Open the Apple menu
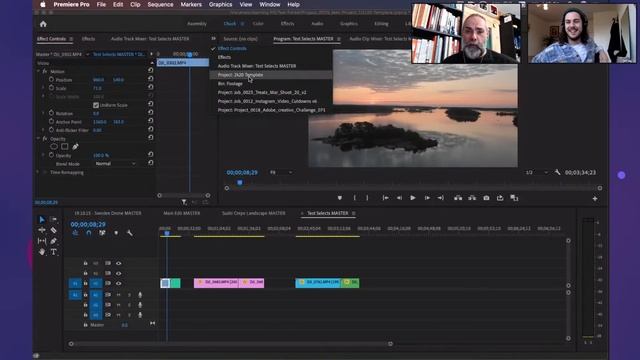The width and height of the screenshot is (640, 360). pos(43,4)
